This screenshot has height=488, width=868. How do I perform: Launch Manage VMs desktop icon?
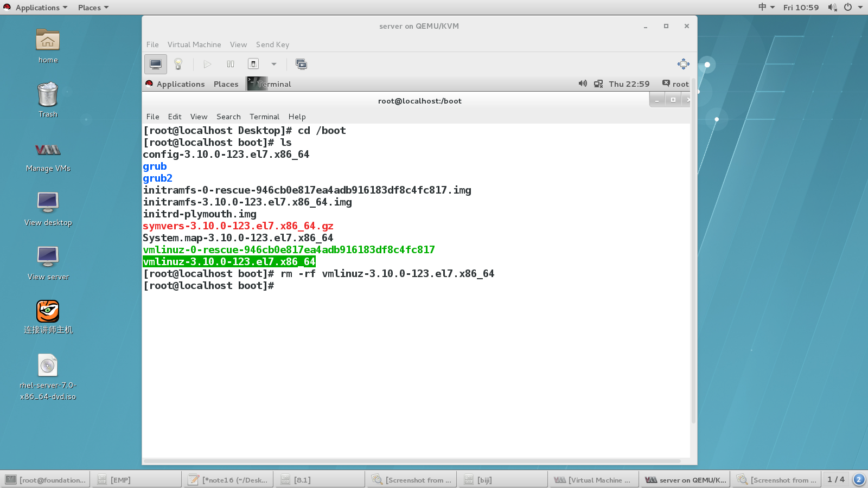48,156
